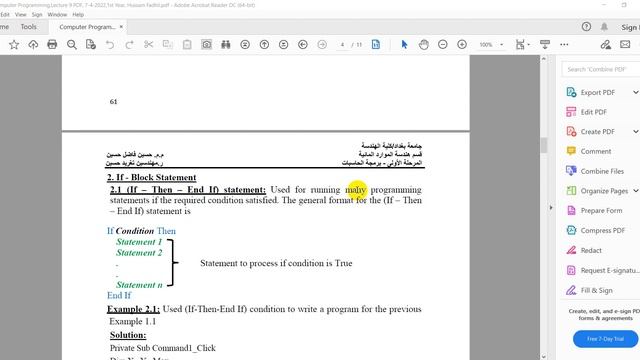
Task: Open the Window menu
Action: tap(57, 15)
